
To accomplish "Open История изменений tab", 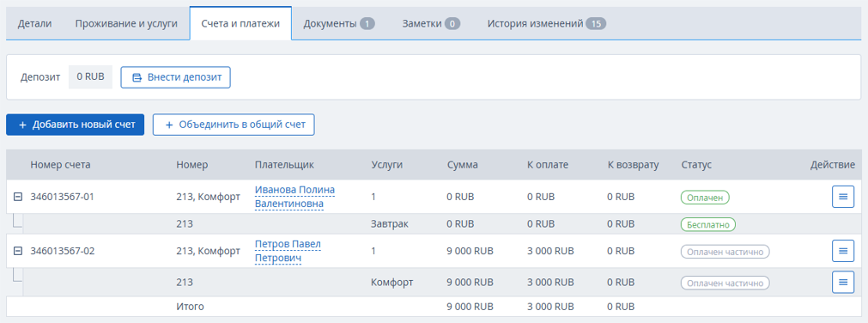I will pyautogui.click(x=547, y=23).
